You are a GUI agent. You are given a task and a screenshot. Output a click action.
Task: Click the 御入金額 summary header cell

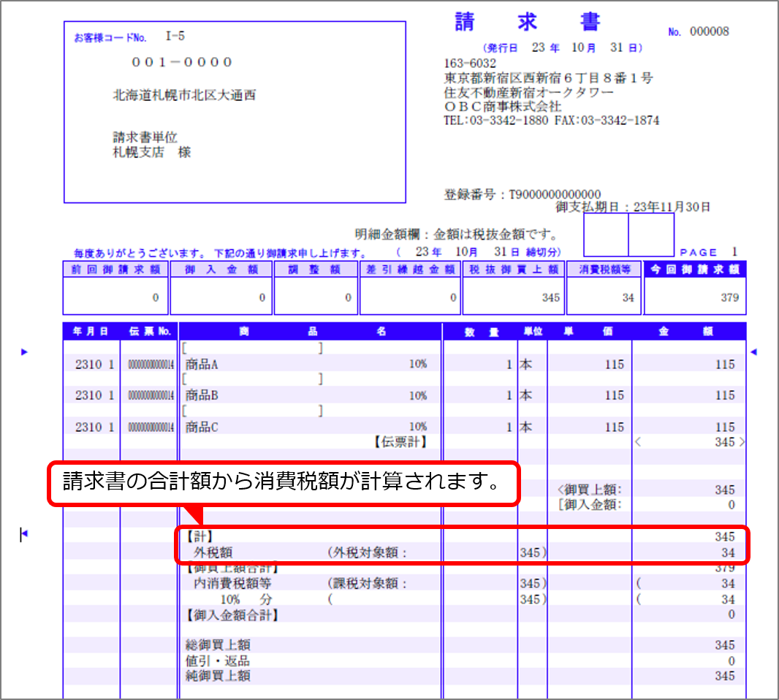221,270
